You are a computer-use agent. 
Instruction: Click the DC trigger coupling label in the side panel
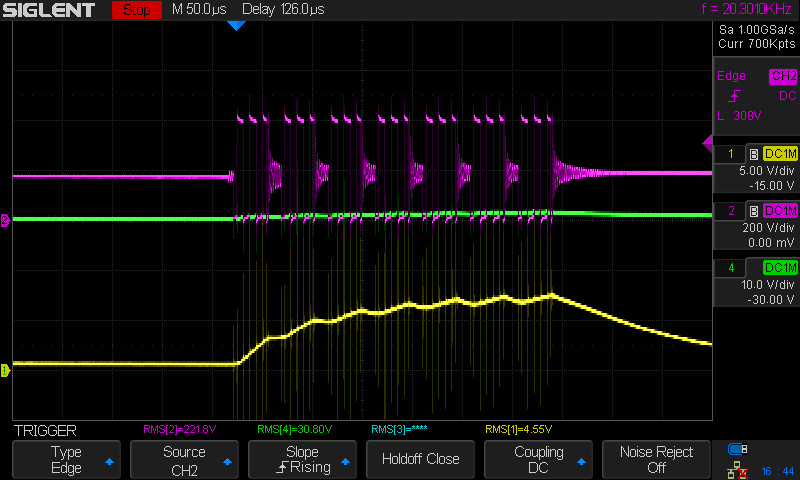pyautogui.click(x=787, y=96)
